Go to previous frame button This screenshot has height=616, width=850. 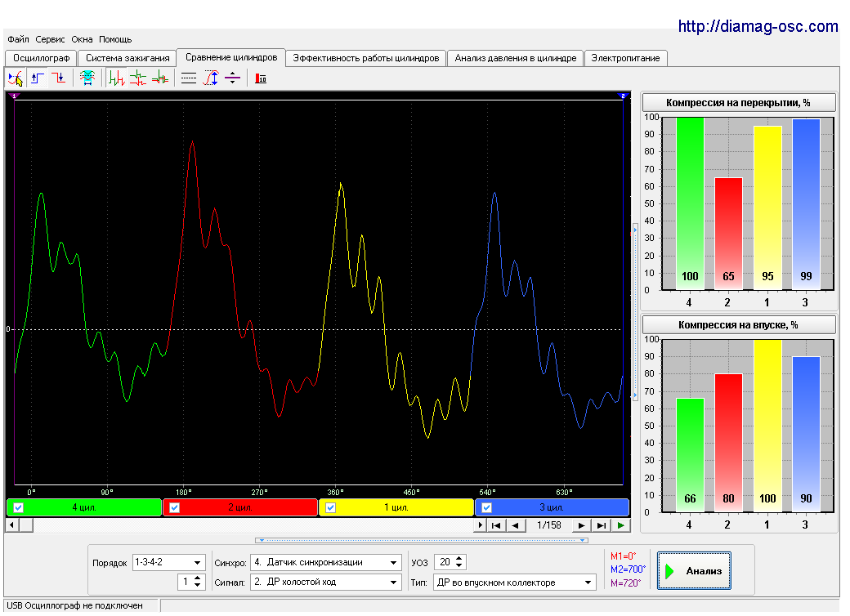[x=516, y=525]
